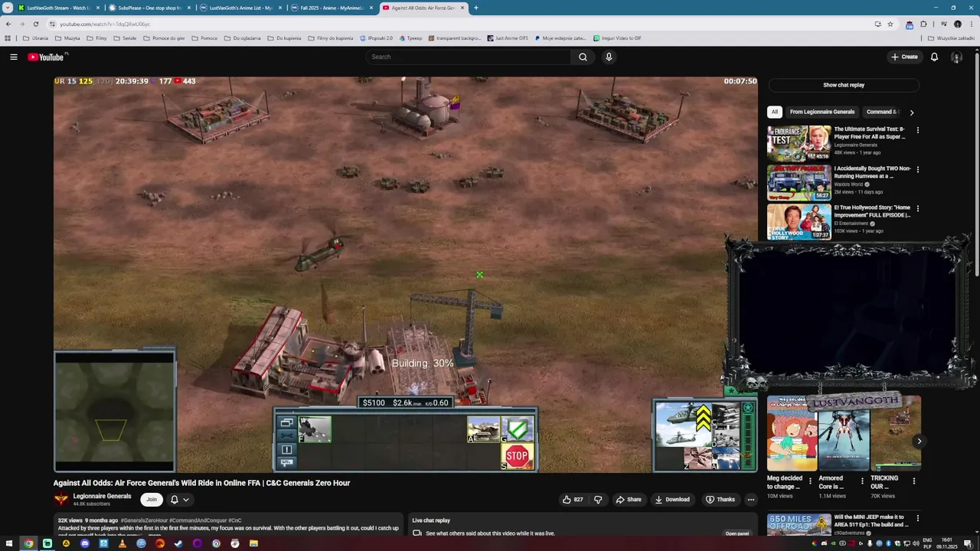
Task: Open 650 Miles Offroad video thumbnail
Action: click(x=799, y=525)
